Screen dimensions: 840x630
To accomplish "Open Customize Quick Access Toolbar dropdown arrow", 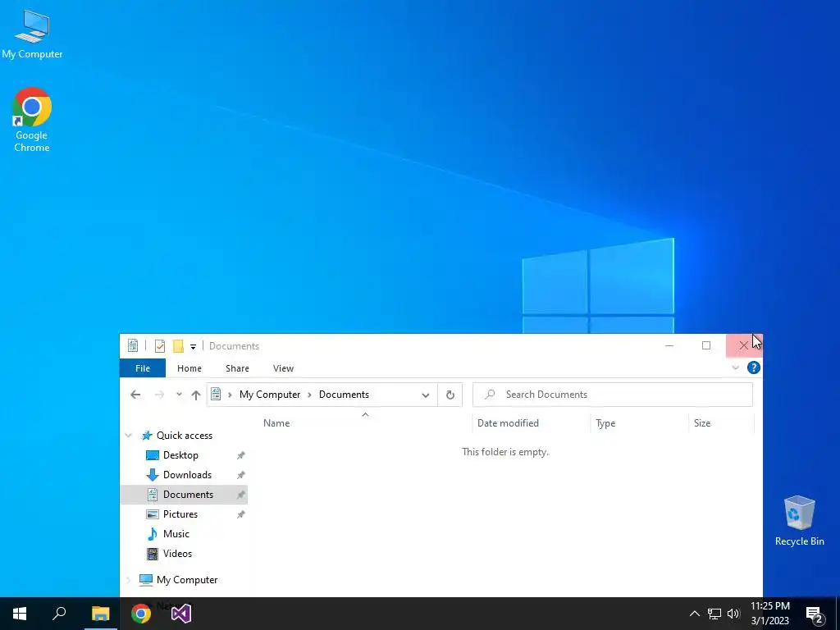I will [x=193, y=347].
